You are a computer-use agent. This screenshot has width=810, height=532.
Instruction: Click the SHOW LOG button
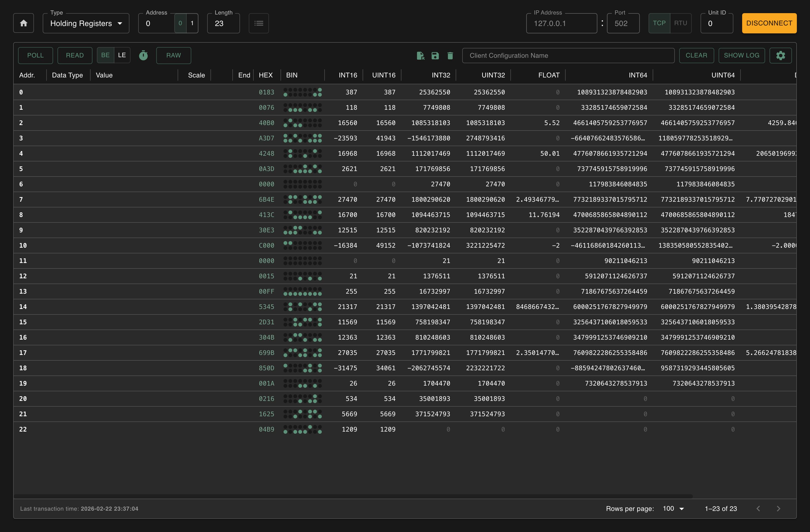741,55
